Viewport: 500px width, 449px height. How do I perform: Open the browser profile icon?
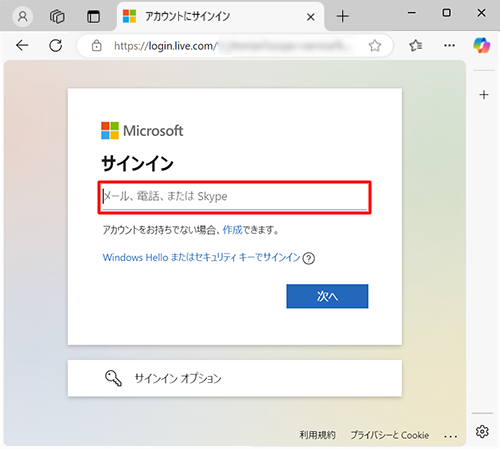tap(22, 16)
